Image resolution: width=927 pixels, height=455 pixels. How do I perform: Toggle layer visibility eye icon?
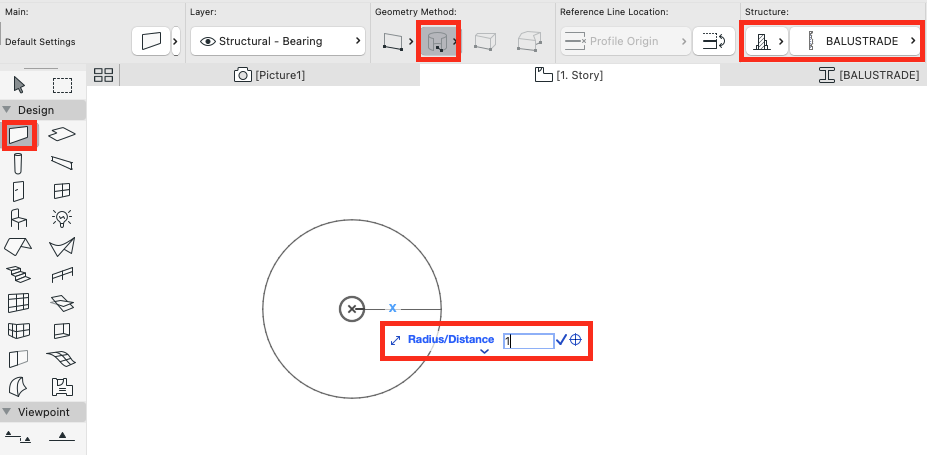[208, 41]
